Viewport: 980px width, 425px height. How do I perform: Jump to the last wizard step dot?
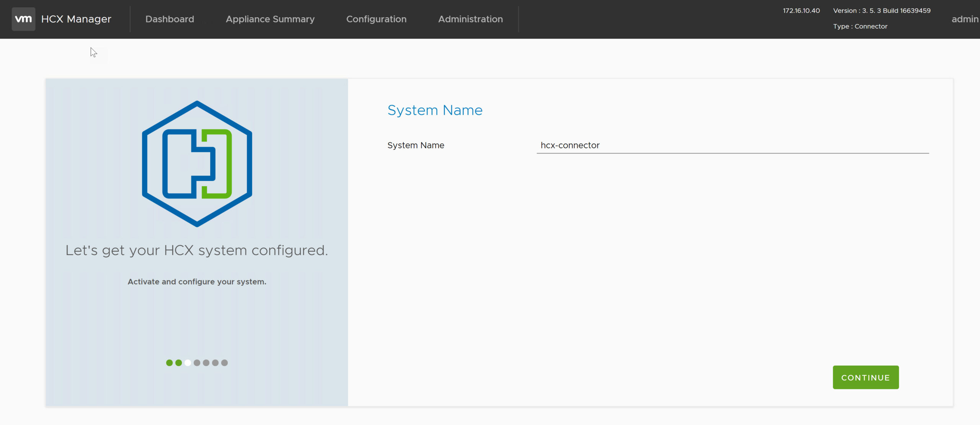(x=225, y=363)
